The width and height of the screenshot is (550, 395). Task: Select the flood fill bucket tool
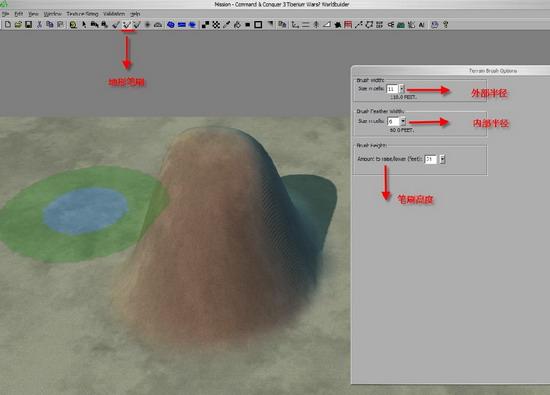coord(237,25)
